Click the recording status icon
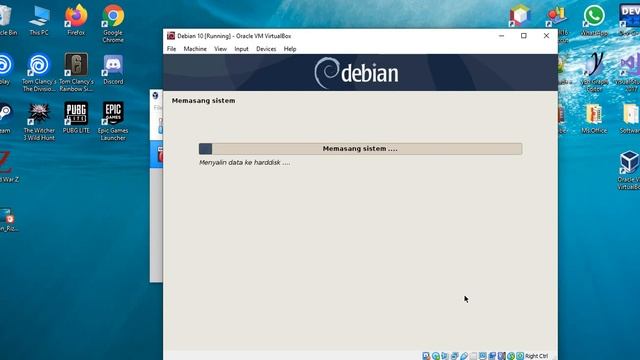This screenshot has height=360, width=640. (x=492, y=356)
